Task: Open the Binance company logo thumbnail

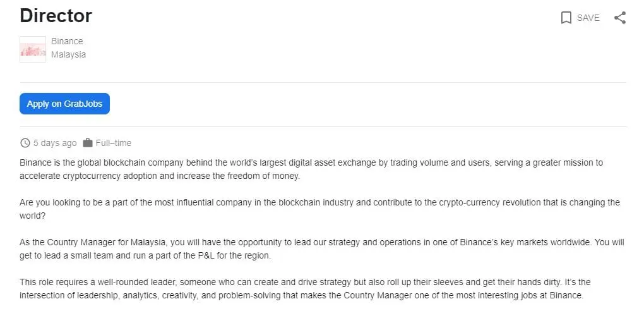Action: tap(33, 49)
